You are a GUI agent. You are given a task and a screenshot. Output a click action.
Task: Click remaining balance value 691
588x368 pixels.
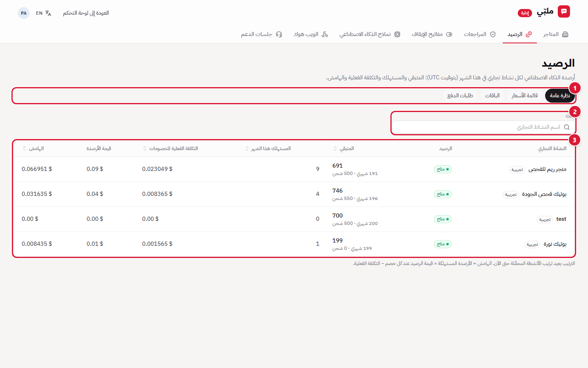coord(337,166)
